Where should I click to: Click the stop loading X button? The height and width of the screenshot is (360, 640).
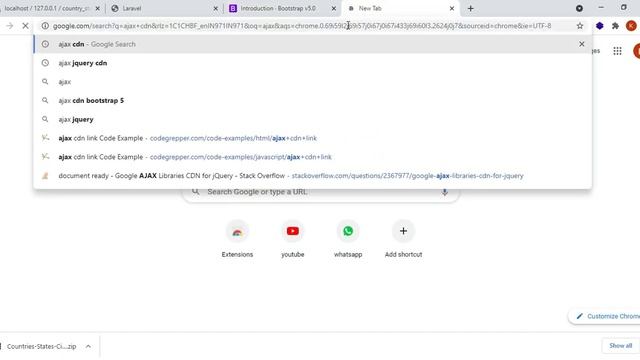pyautogui.click(x=25, y=26)
